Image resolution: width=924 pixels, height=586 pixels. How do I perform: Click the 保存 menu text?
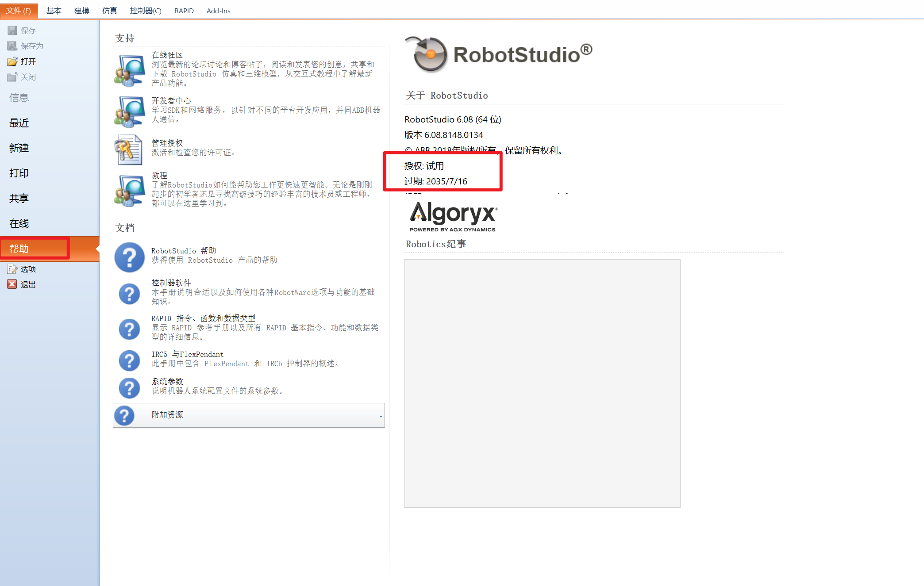[x=28, y=31]
